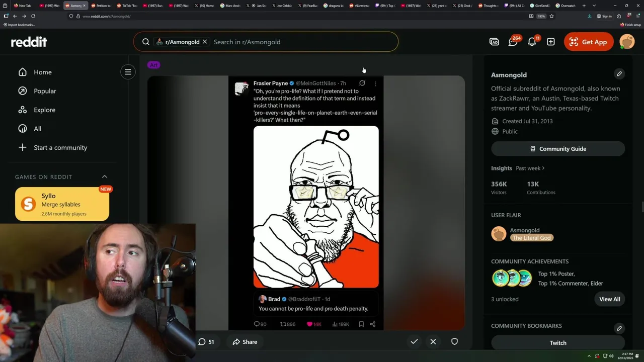Viewport: 644px width, 362px height.
Task: Focus the Search in r/Asmongold field
Action: tap(302, 42)
